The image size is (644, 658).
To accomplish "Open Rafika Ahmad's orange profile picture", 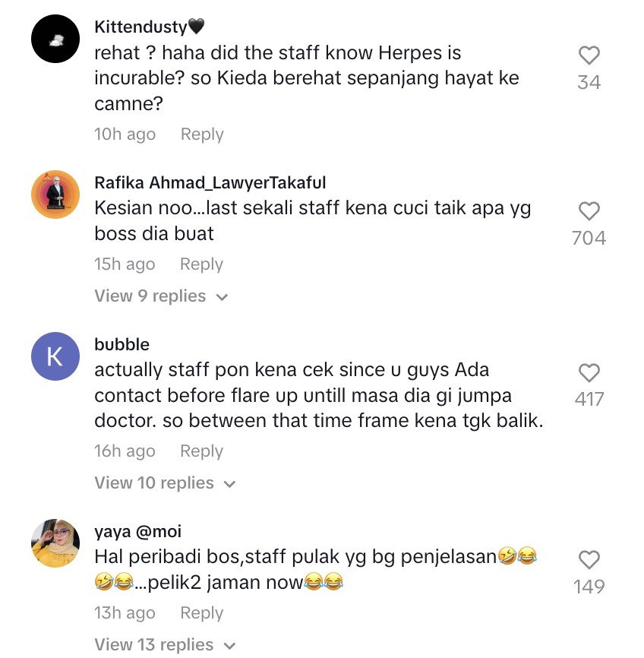I will (55, 195).
